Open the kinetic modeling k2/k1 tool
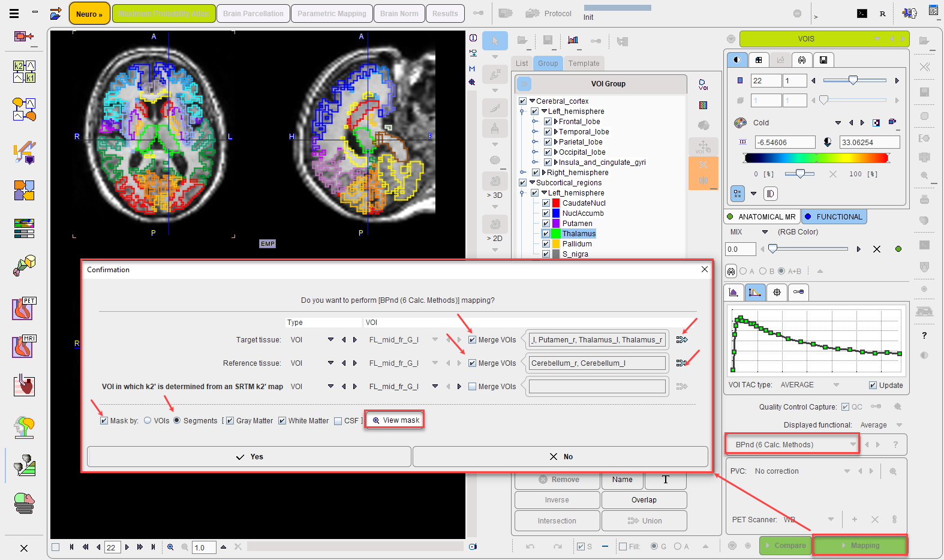Screen dimensions: 944x560 click(24, 71)
